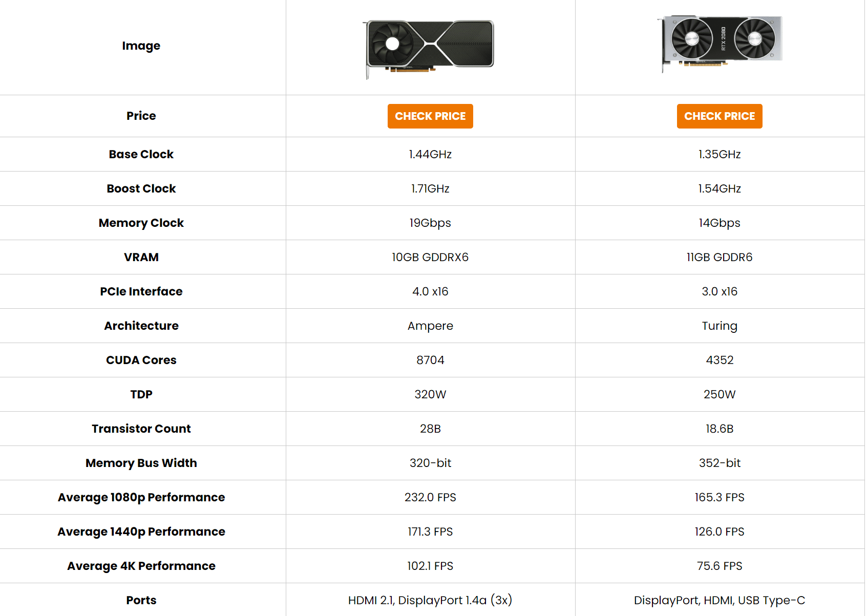The image size is (867, 616).
Task: Open the RTX 3080 graphics card image
Action: (x=429, y=48)
